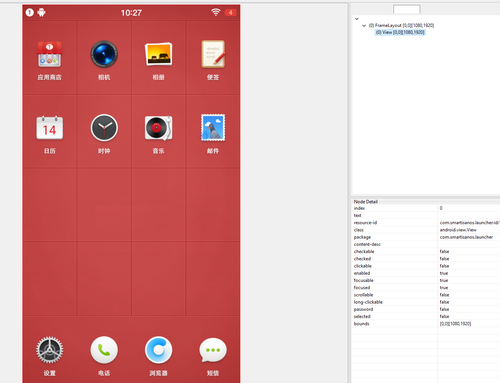Select the selected property row
The image size is (500, 383).
click(x=426, y=316)
